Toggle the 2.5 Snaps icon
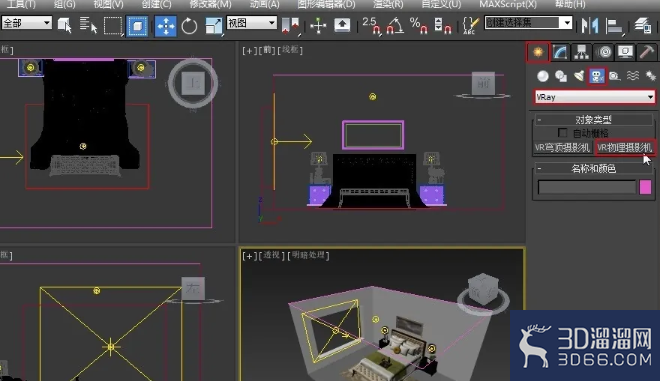Image resolution: width=660 pixels, height=381 pixels. point(371,25)
